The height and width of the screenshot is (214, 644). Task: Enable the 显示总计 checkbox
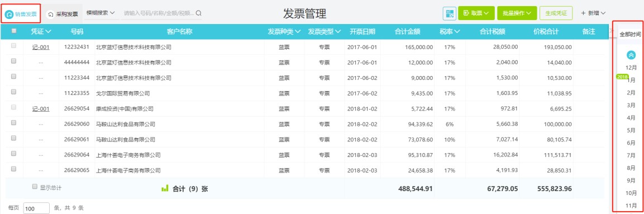[35, 187]
